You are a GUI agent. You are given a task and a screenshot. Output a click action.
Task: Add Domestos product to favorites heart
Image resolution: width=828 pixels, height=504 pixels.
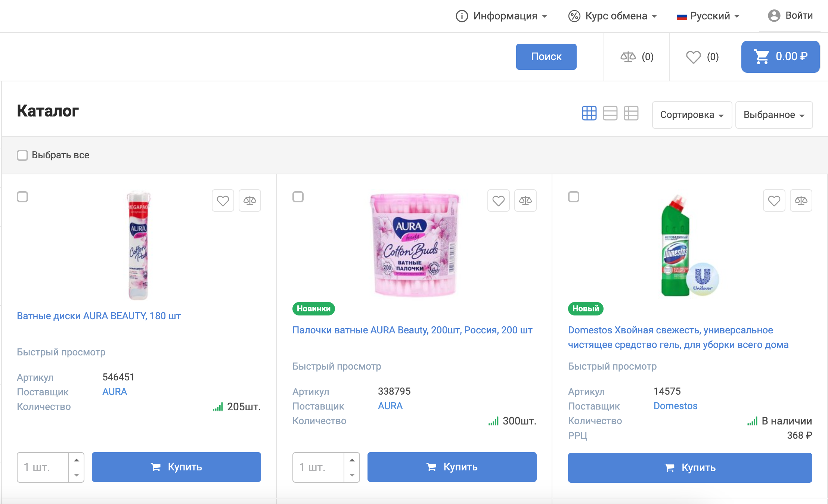774,201
